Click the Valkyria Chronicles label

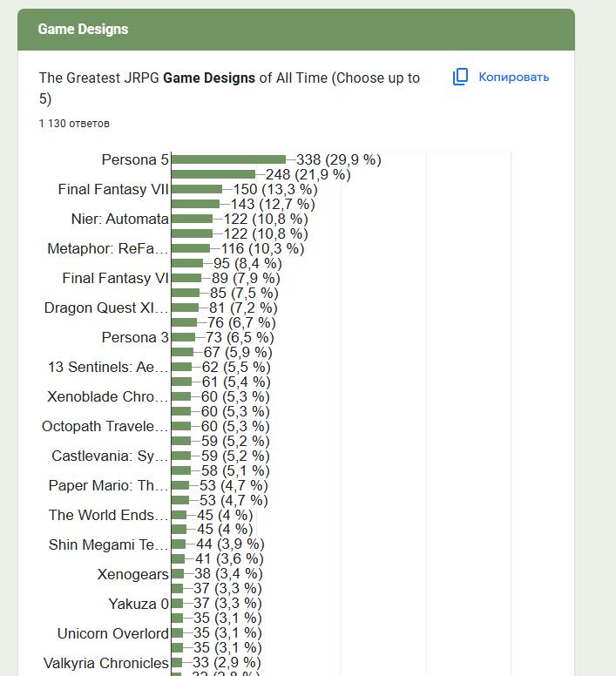106,663
